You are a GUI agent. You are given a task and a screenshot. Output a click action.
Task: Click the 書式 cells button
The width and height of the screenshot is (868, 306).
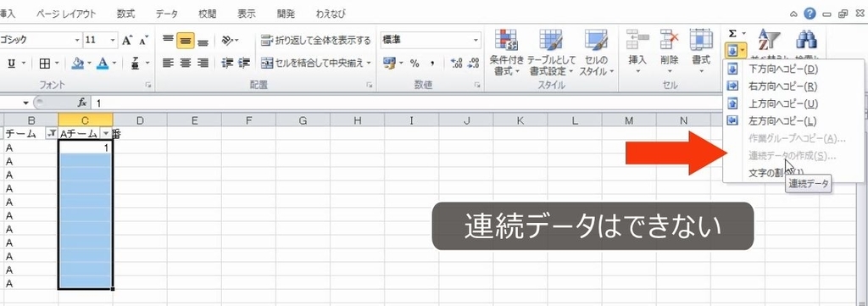tap(701, 53)
